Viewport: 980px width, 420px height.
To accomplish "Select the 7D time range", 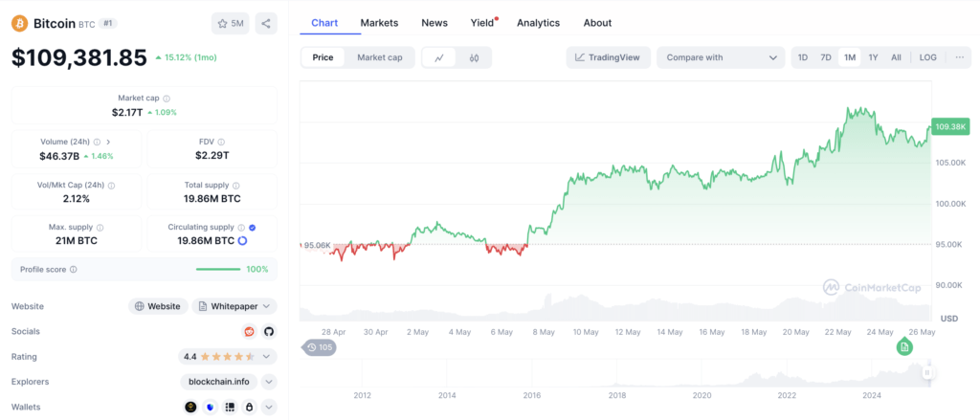I will pos(826,57).
